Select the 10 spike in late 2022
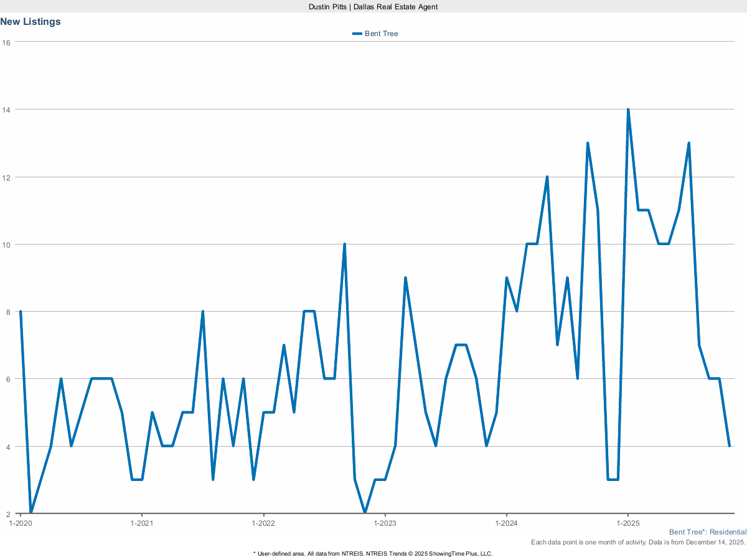The width and height of the screenshot is (747, 560). [344, 244]
